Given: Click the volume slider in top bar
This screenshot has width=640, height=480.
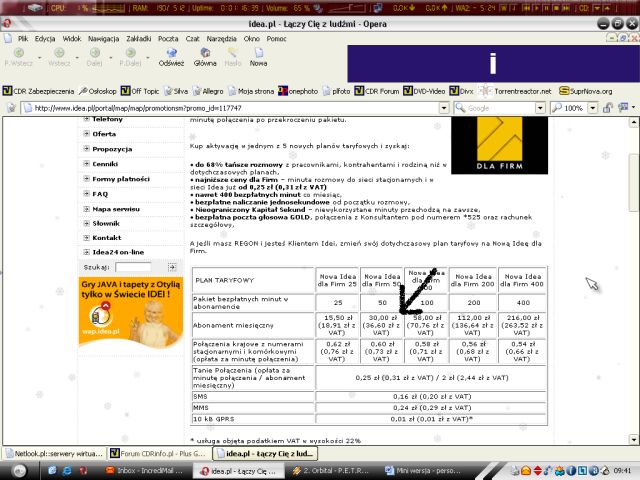Looking at the screenshot, I should click(346, 8).
